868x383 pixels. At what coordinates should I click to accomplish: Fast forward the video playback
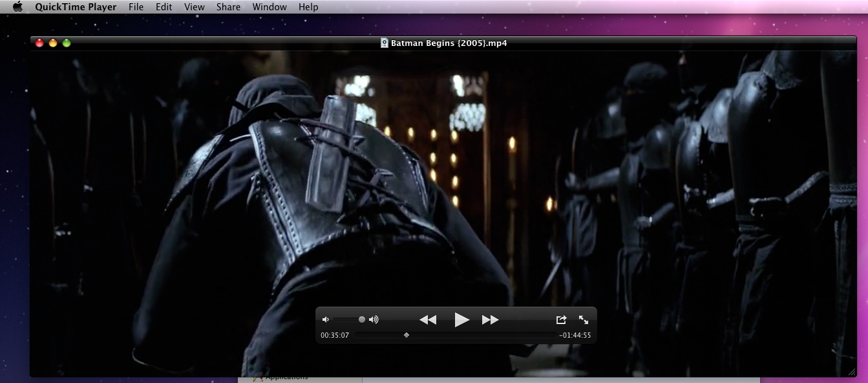click(x=491, y=320)
